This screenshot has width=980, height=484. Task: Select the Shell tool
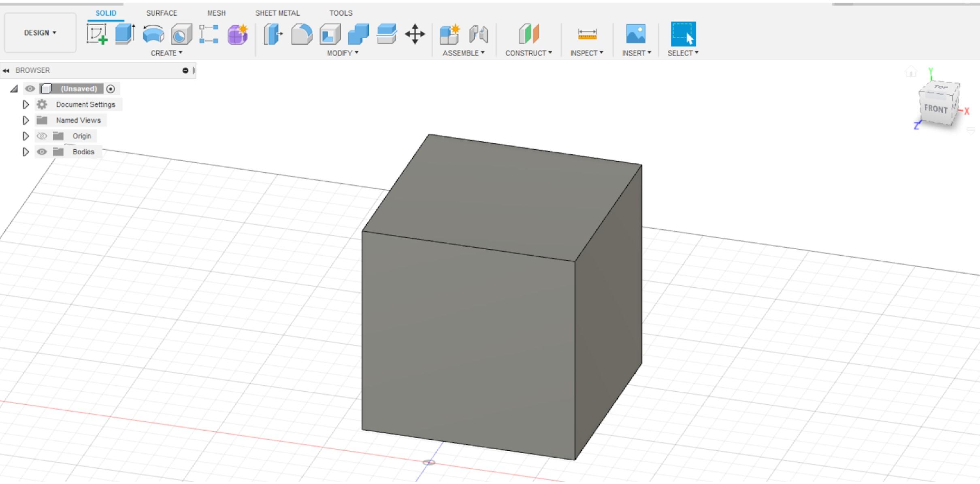pyautogui.click(x=330, y=34)
